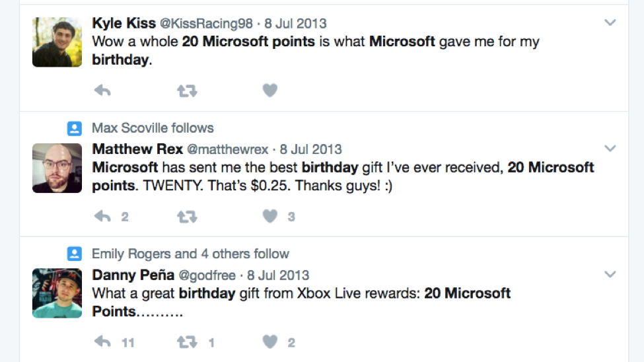Reply to Kyle Kiss's tweet
Image resolution: width=644 pixels, height=362 pixels.
click(102, 90)
